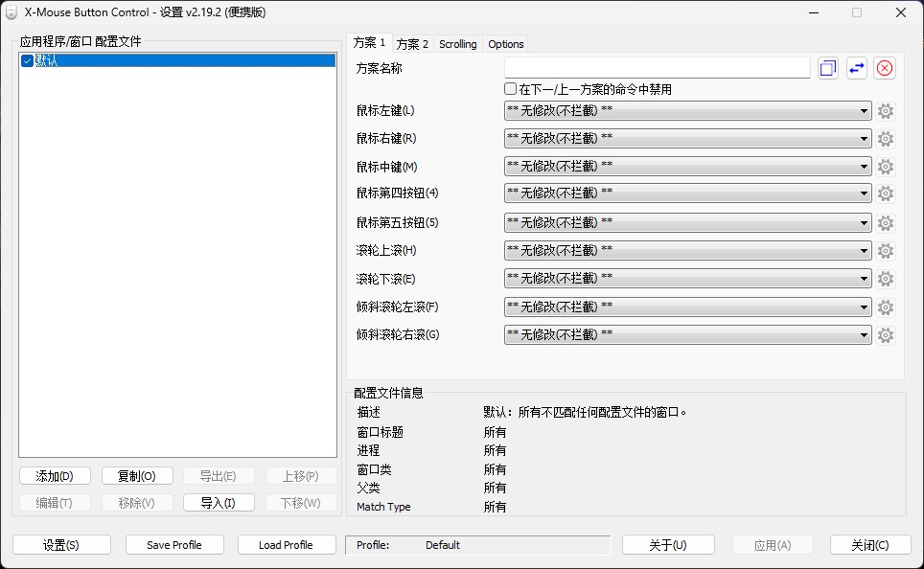924x569 pixels.
Task: Expand the 倾斜滚轮左滚(F) action dropdown
Action: point(687,307)
